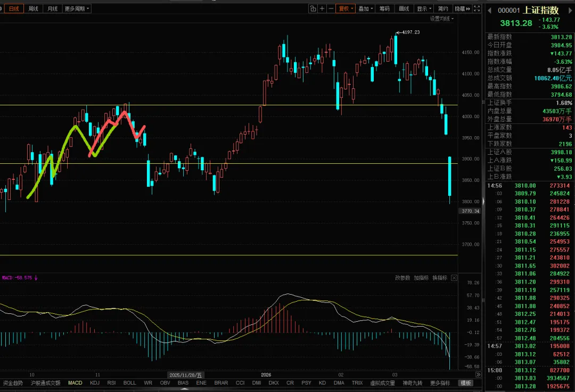This screenshot has height=392, width=575.
Task: Click current price 3813.28 header
Action: pos(516,23)
